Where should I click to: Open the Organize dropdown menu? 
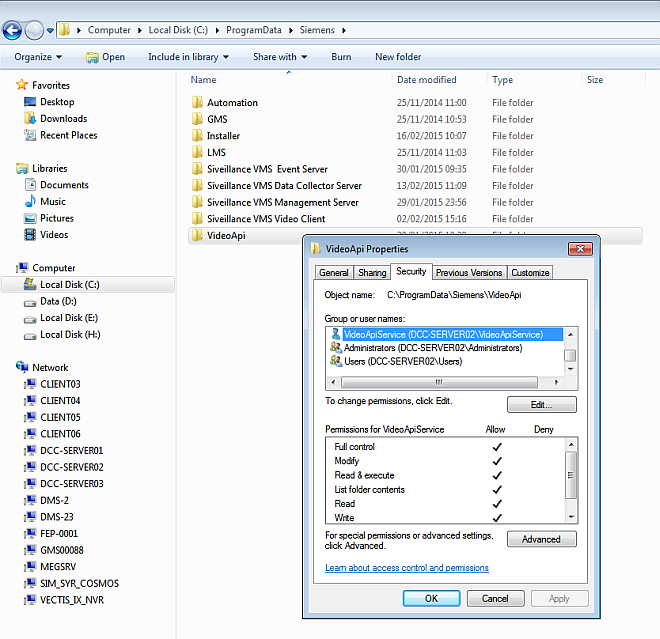38,57
